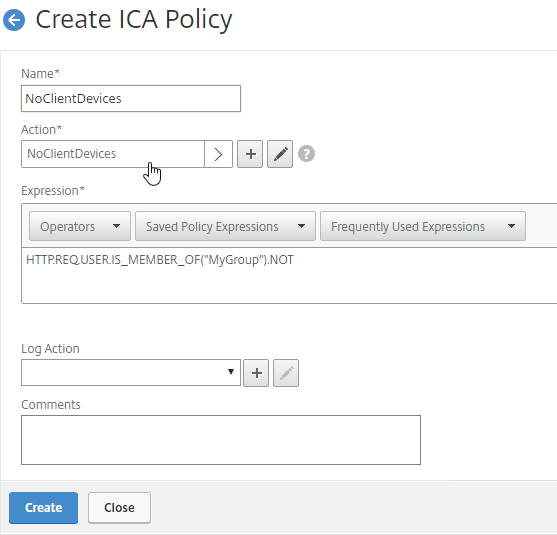Open help for the Action field
Screen dimensions: 557x535
(306, 154)
